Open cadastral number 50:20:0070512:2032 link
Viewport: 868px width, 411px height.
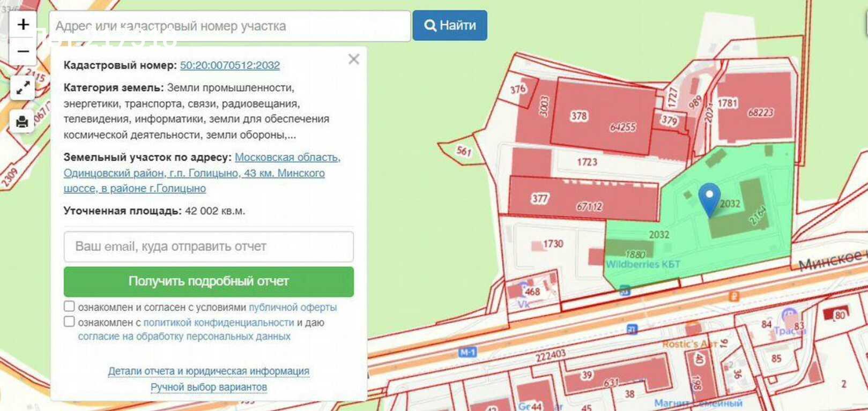[x=229, y=65]
